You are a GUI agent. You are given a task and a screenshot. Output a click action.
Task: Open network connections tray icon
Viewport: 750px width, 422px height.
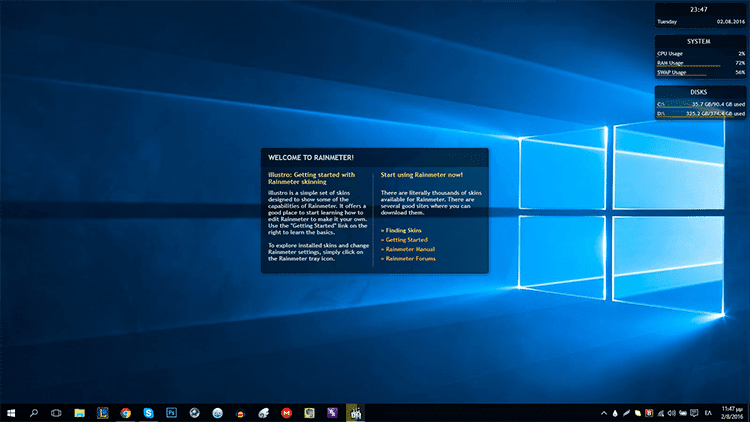point(661,413)
